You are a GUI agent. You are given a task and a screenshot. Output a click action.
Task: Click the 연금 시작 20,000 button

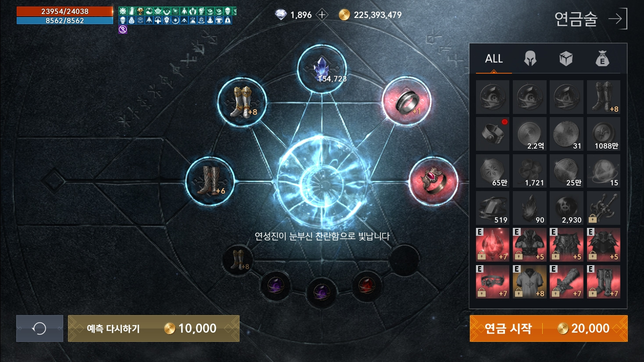tap(548, 328)
